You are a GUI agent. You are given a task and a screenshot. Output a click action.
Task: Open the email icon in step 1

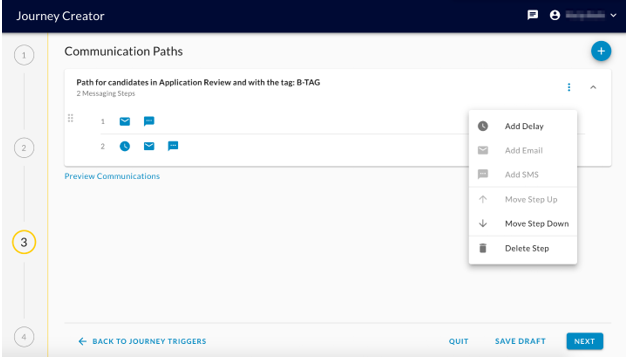point(125,121)
